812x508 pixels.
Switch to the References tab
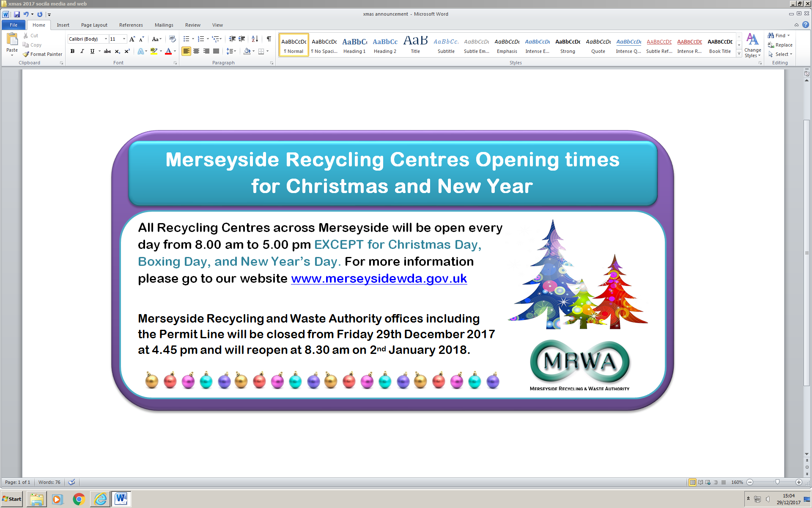pyautogui.click(x=131, y=25)
